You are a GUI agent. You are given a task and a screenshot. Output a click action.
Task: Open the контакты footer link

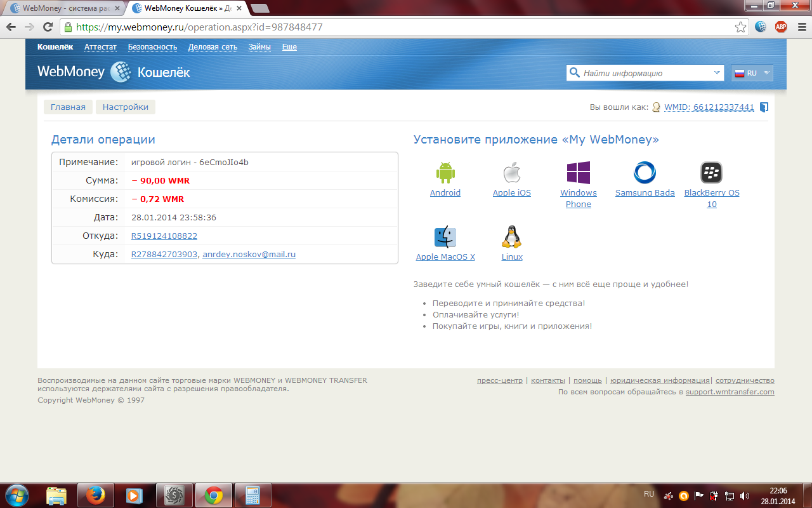pos(548,380)
